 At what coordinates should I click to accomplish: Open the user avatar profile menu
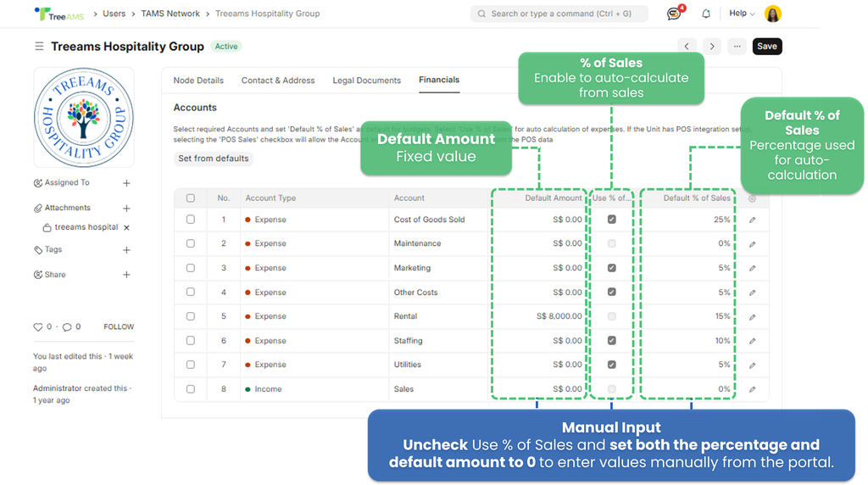[x=773, y=14]
